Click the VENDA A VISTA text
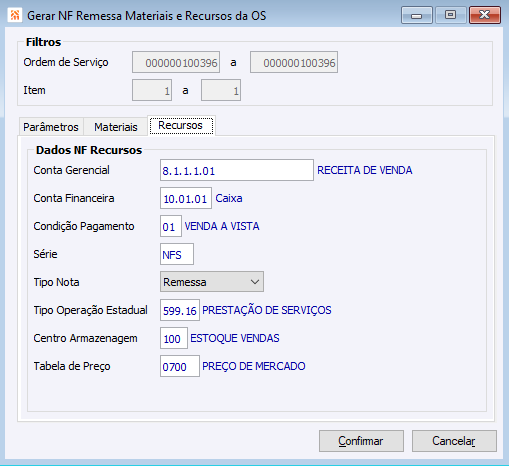This screenshot has width=509, height=466. pos(222,226)
